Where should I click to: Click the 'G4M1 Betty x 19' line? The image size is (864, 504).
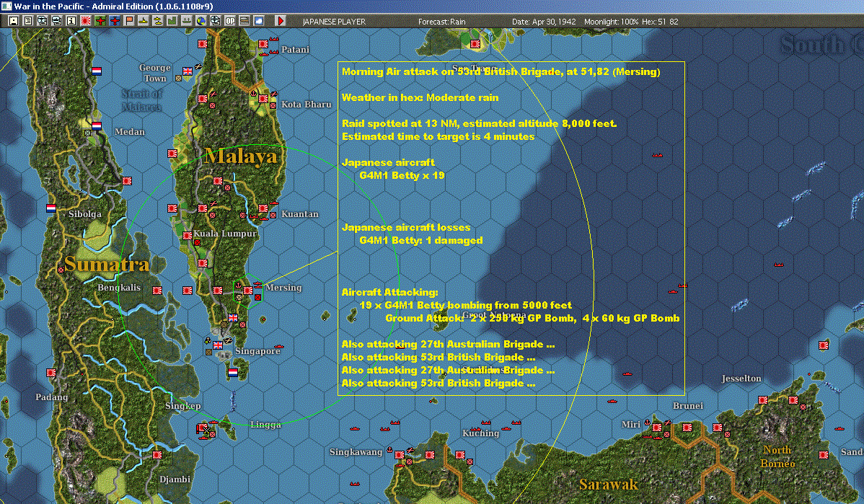pos(402,176)
